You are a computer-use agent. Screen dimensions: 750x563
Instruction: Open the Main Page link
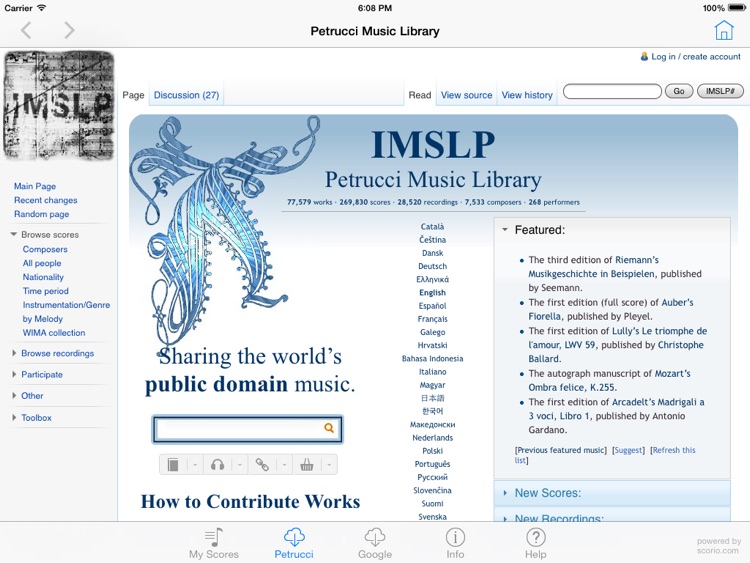pyautogui.click(x=35, y=186)
